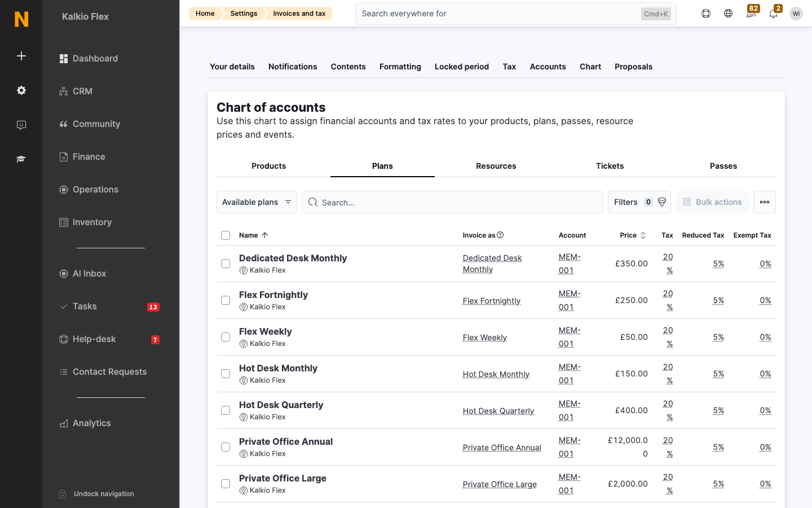Open Tasks with 13 badge
This screenshot has height=508, width=812.
click(111, 306)
